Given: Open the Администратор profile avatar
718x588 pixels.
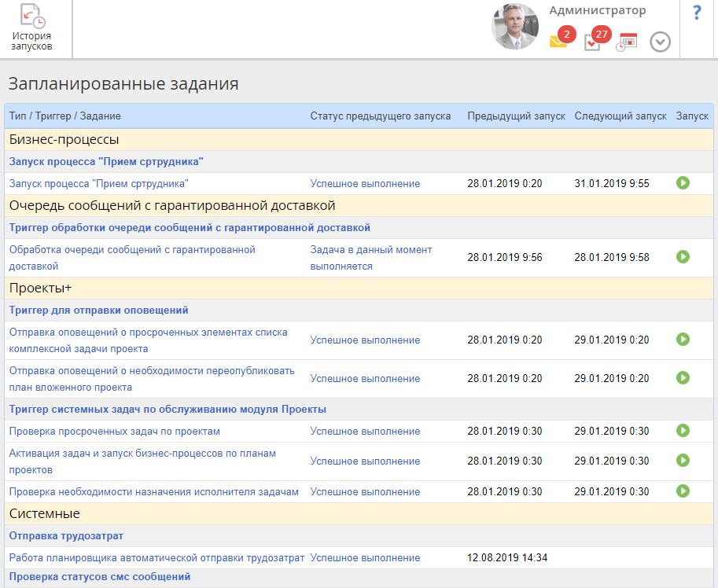Looking at the screenshot, I should pos(514,27).
